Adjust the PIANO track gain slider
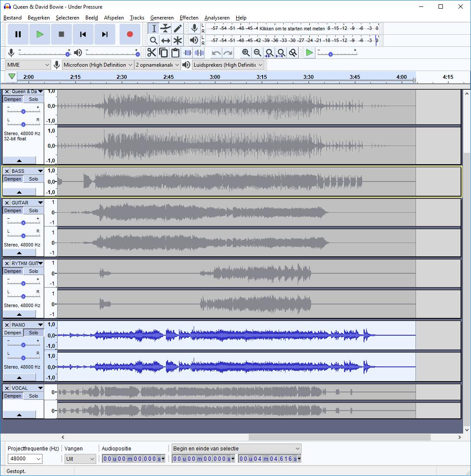The image size is (471, 476). [23, 344]
